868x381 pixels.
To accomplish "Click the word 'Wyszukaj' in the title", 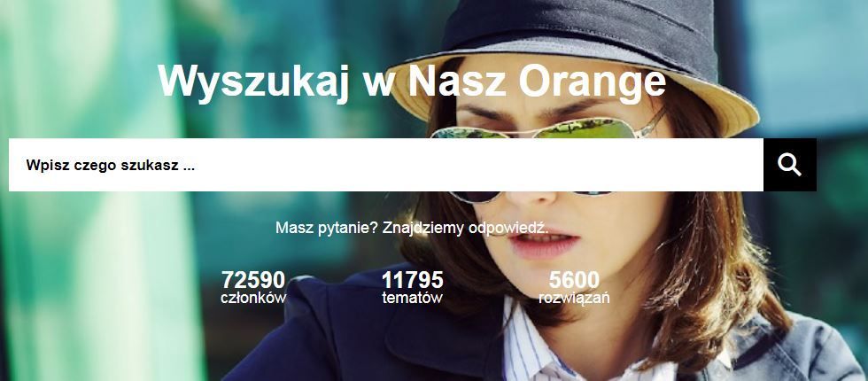I will coord(253,82).
